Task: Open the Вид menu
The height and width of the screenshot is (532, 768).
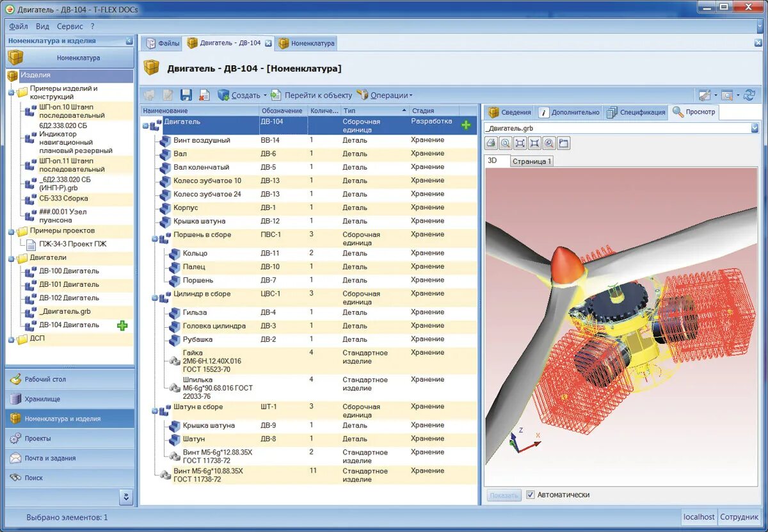Action: 42,26
